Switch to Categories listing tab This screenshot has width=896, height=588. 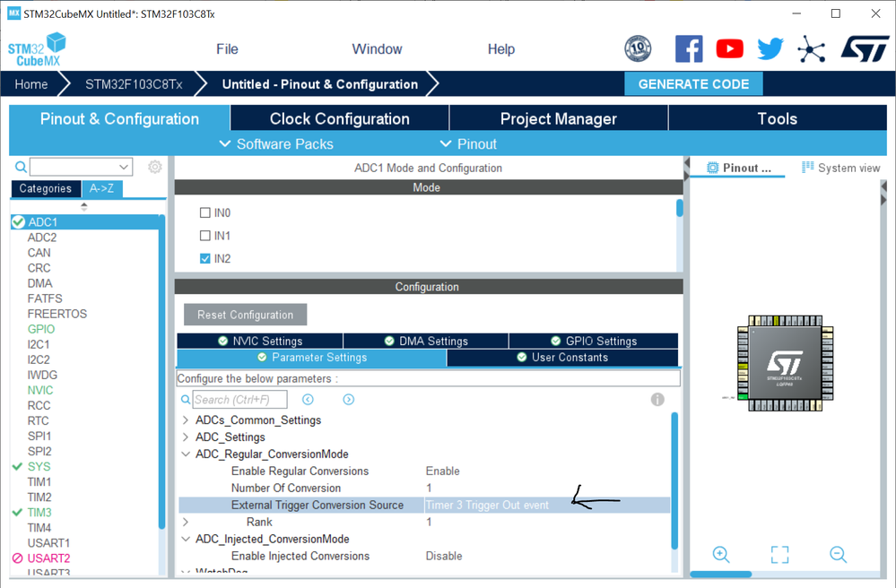point(46,188)
